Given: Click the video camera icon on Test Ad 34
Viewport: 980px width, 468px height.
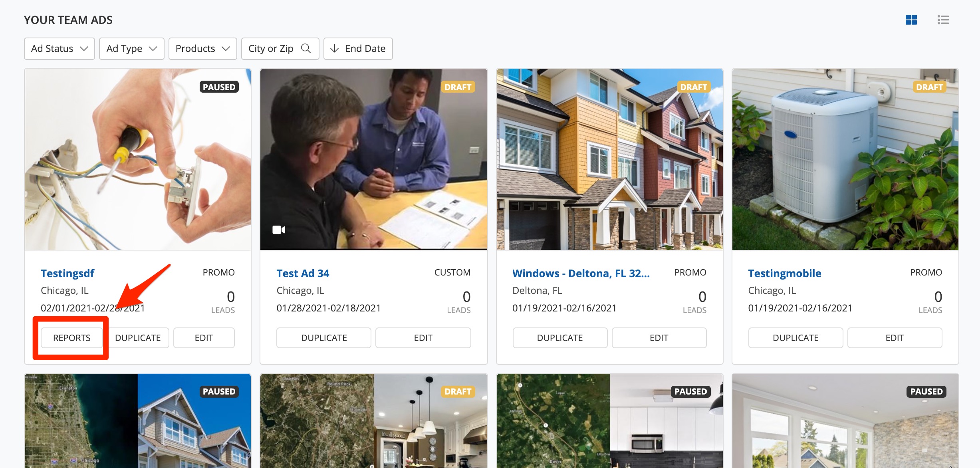Looking at the screenshot, I should click(x=279, y=230).
